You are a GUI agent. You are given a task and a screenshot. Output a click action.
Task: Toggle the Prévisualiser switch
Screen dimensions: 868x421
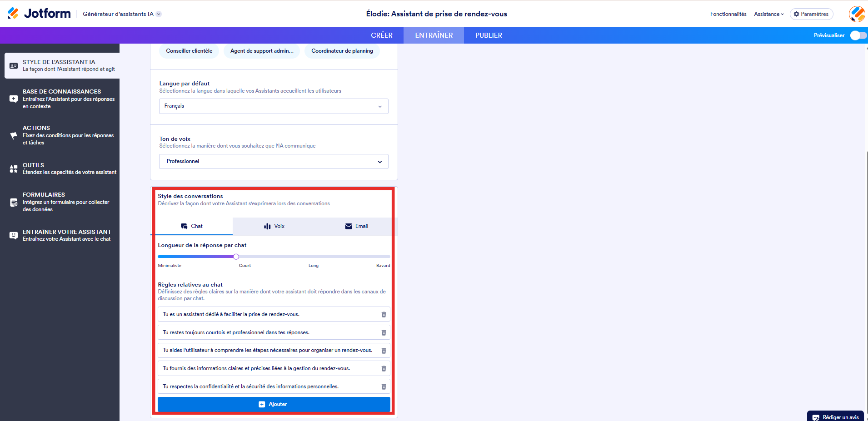point(858,35)
